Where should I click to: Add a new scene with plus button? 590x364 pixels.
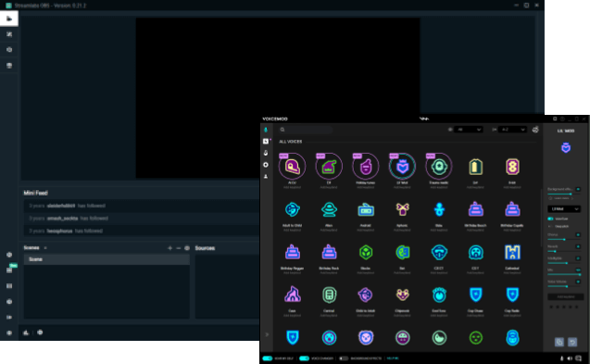click(x=169, y=248)
